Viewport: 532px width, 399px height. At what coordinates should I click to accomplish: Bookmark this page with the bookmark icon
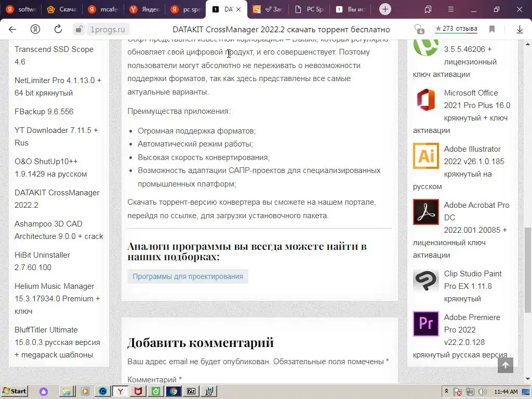click(492, 29)
